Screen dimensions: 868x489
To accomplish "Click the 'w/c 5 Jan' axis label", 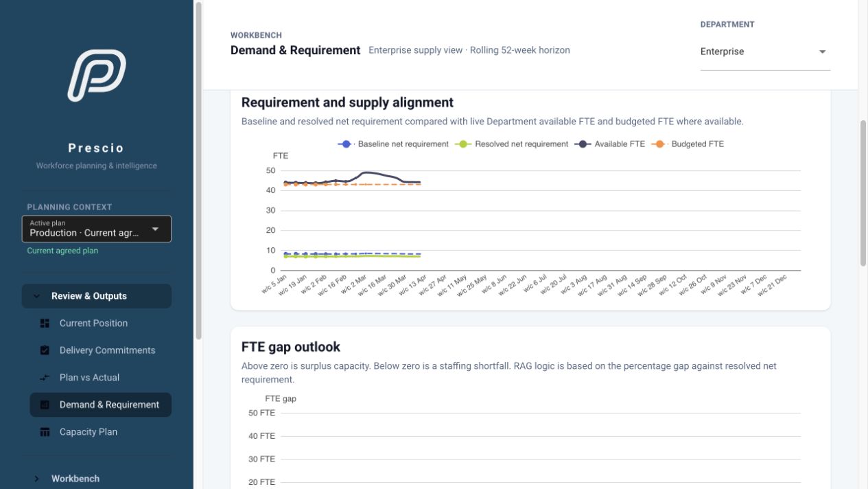I will [x=274, y=283].
